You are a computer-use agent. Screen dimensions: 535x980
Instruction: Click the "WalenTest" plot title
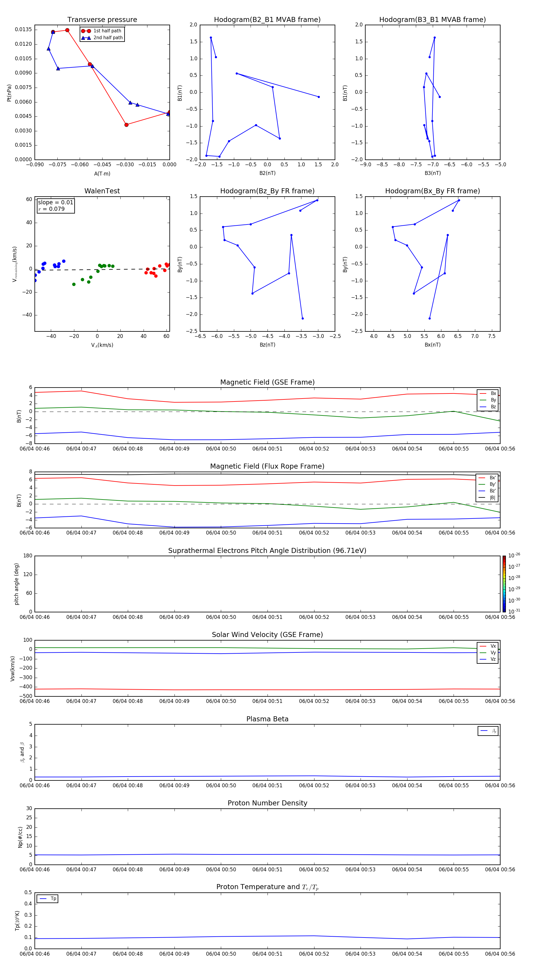click(102, 191)
